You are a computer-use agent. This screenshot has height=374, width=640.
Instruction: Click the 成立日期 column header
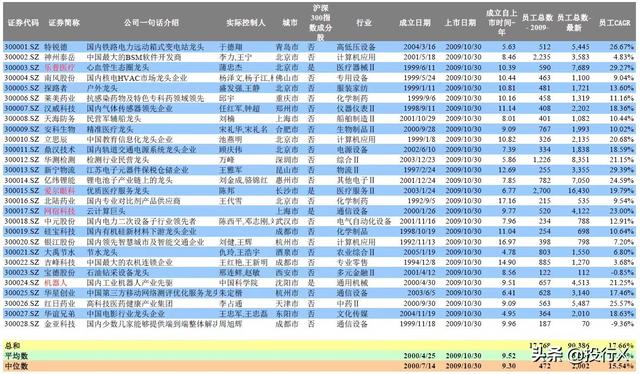click(415, 23)
